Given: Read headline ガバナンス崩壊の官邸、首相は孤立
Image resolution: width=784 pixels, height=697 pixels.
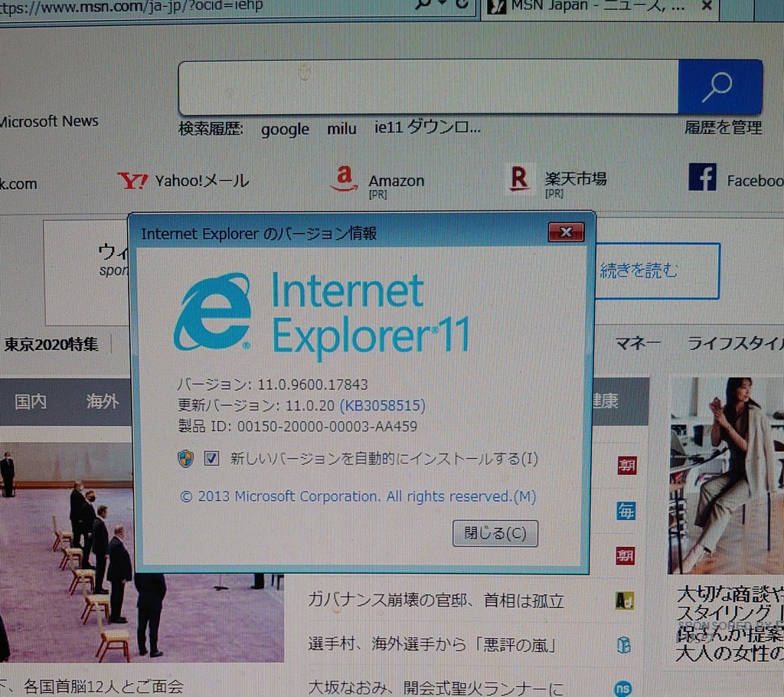Looking at the screenshot, I should 436,600.
